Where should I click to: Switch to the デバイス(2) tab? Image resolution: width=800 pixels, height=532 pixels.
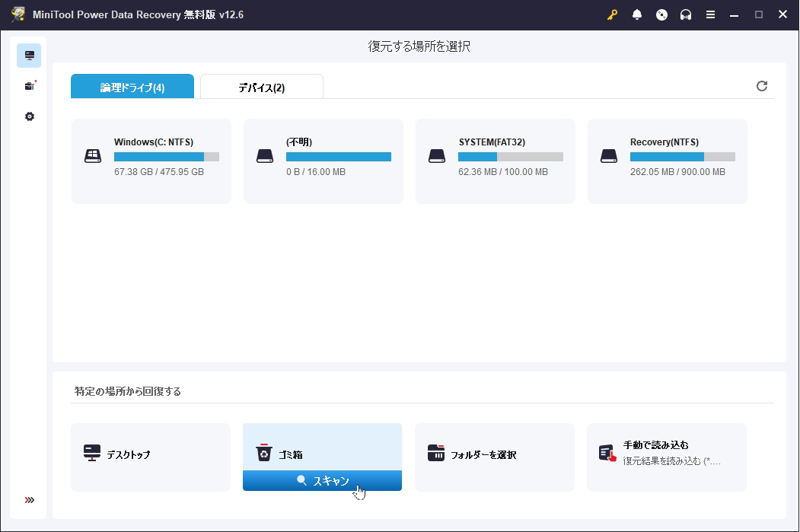coord(262,86)
